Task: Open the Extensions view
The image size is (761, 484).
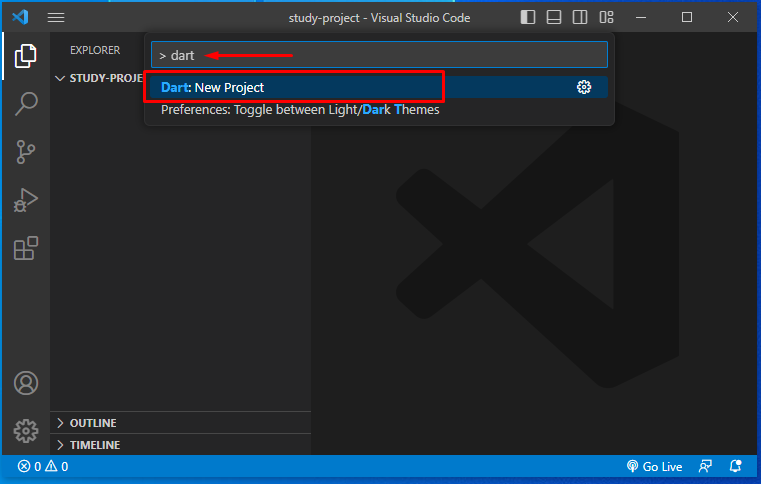Action: coord(25,248)
